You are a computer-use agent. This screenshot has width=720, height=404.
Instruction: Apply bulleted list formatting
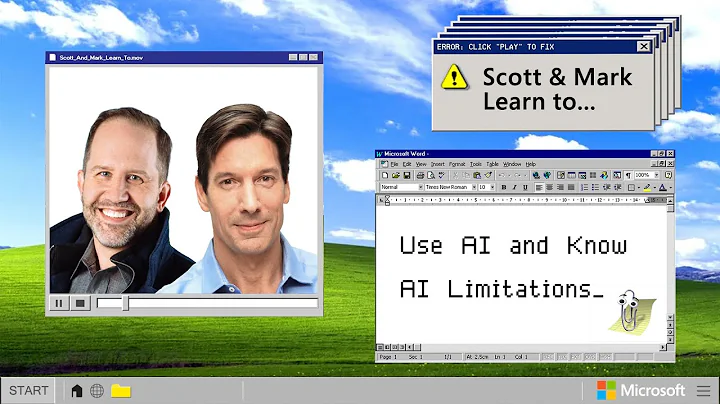pos(596,187)
